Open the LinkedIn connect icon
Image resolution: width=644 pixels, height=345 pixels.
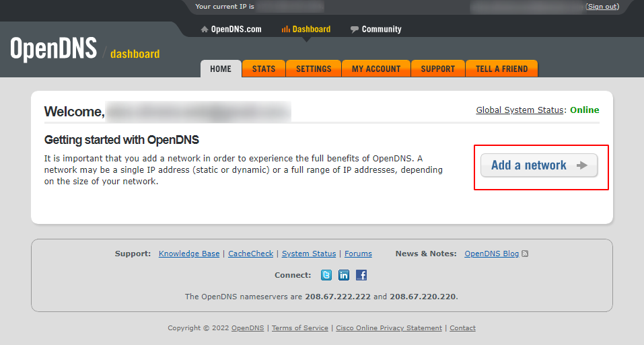[x=344, y=275]
